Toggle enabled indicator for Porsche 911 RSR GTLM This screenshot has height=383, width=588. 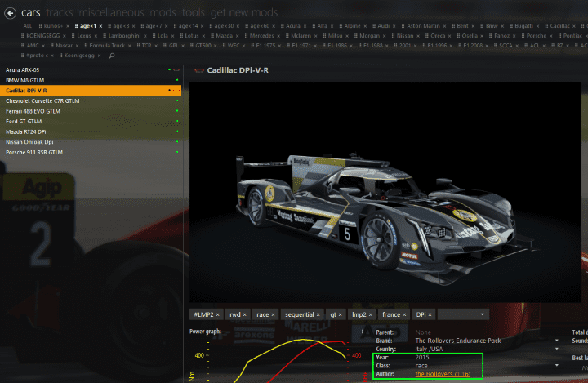coord(176,152)
